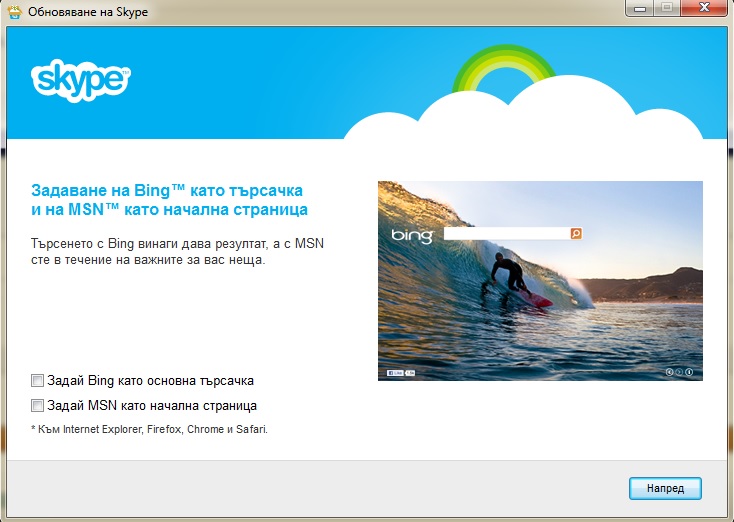Click footnote '* Към Internet Explorer, Firefox, Chrome и Safari.'
734x522 pixels.
[149, 429]
